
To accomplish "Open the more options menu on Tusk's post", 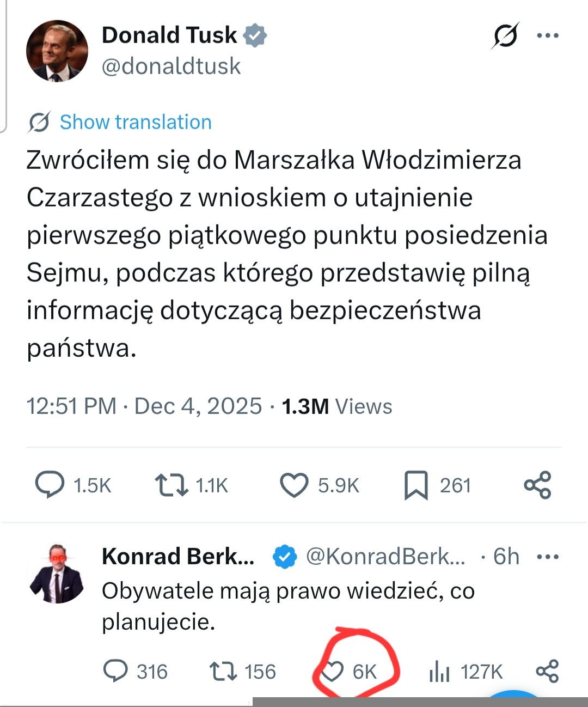I will pos(547,36).
